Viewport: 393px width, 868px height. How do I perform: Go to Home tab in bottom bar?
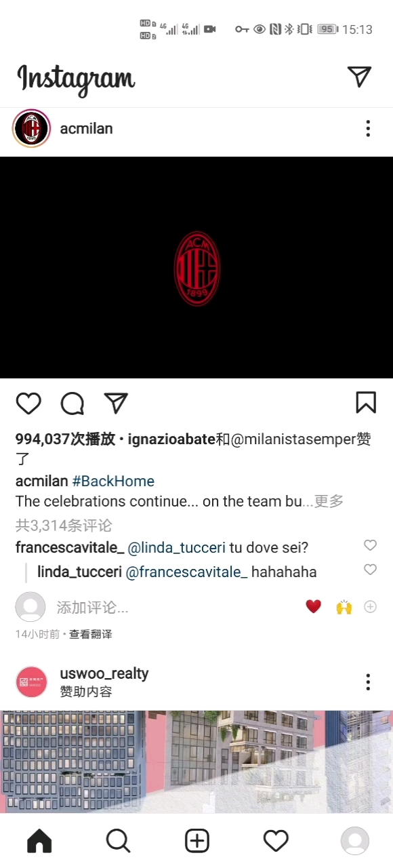[39, 841]
